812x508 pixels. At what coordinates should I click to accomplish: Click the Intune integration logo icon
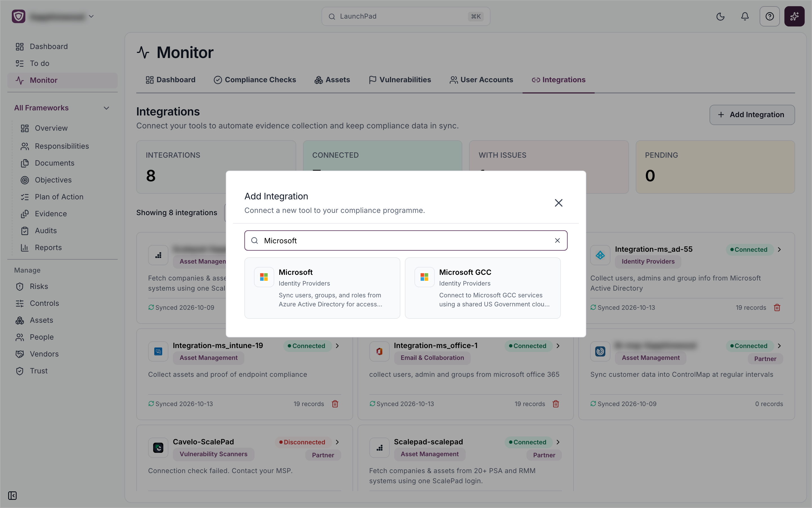point(158,352)
